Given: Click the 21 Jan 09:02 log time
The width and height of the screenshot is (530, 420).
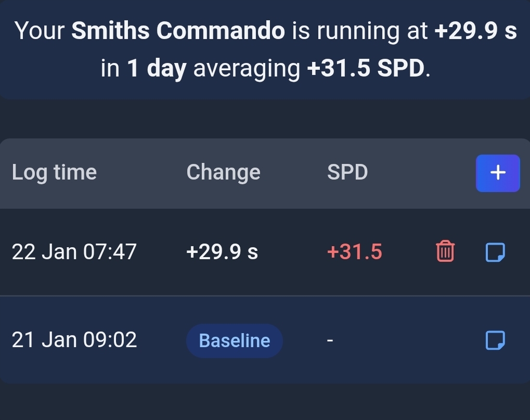Looking at the screenshot, I should [x=74, y=340].
